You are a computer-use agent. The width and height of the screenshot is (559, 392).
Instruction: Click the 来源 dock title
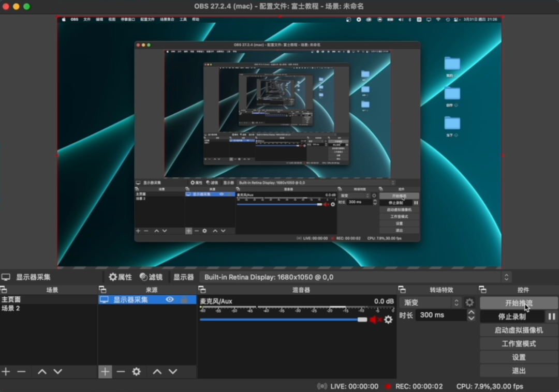click(x=152, y=290)
